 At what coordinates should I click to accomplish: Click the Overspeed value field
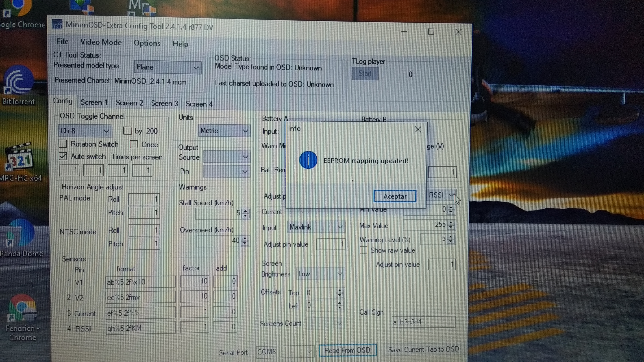pos(219,241)
